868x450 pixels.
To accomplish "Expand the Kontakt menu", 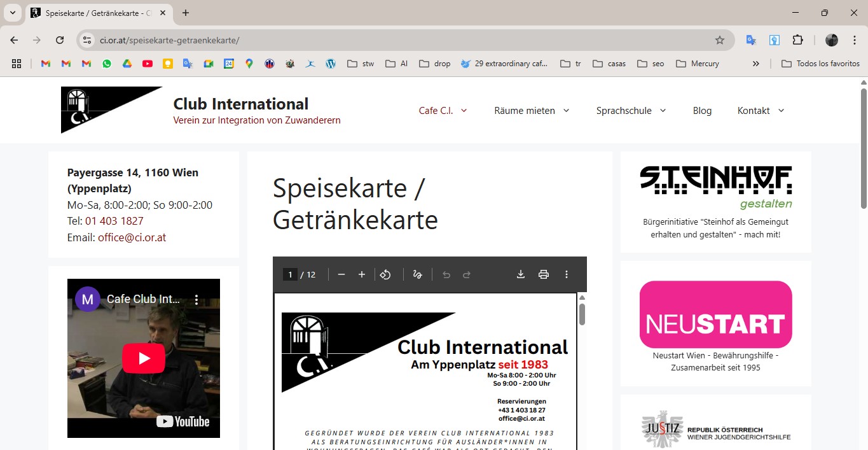I will pos(761,111).
